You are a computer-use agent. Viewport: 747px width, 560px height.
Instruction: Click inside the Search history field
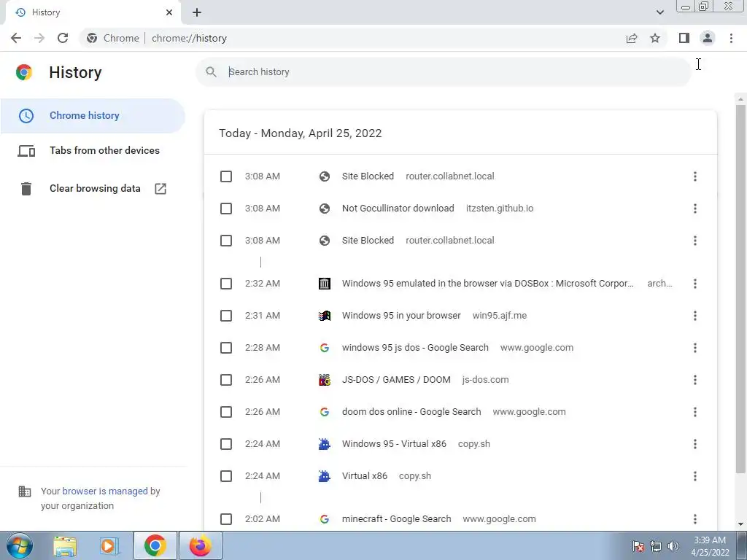point(443,72)
